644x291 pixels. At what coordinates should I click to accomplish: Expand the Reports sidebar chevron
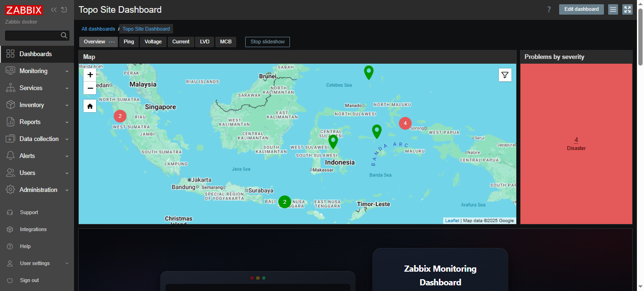tap(67, 122)
